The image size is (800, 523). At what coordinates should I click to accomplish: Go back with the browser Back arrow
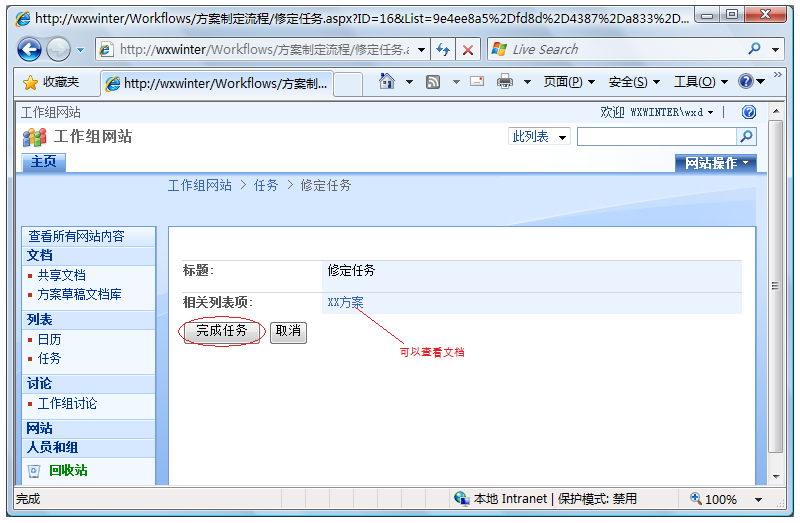click(29, 49)
